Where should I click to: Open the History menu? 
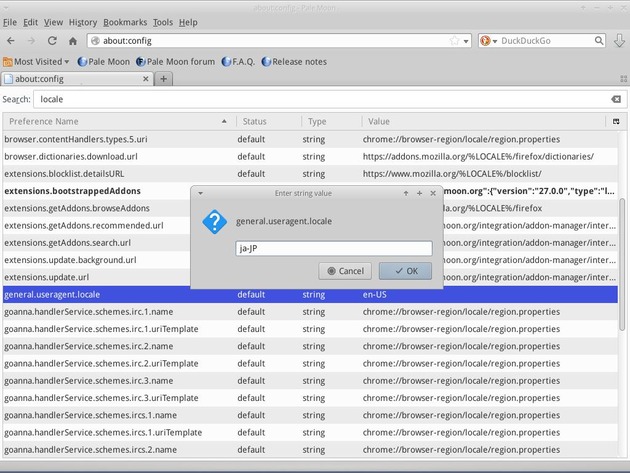click(x=83, y=23)
